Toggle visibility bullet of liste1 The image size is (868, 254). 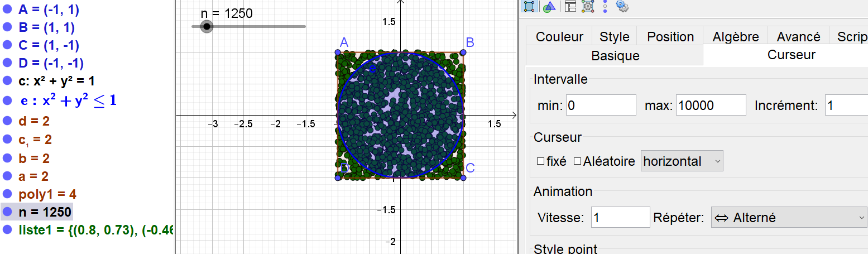pos(7,230)
